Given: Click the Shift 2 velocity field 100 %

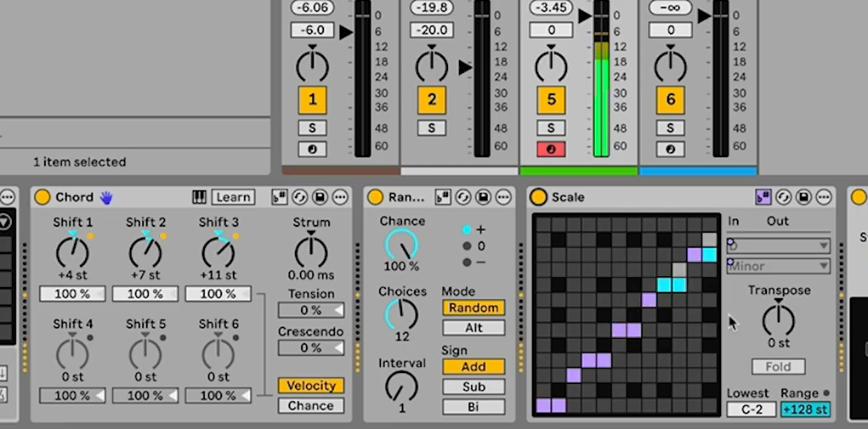Looking at the screenshot, I should coord(145,294).
